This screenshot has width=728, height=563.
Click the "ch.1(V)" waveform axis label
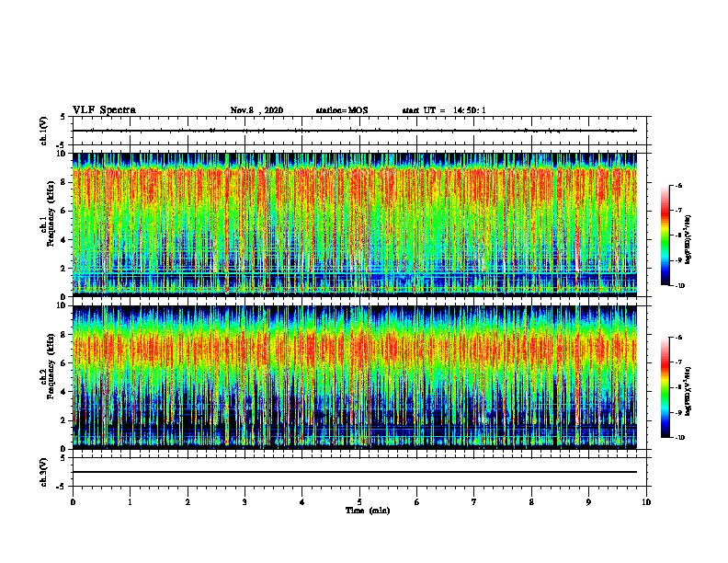(x=44, y=131)
